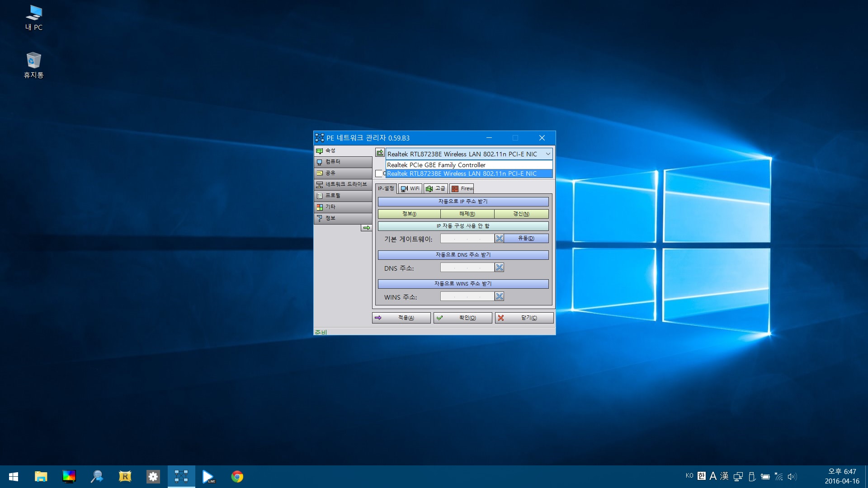Click the 닫기(C) close button
The image size is (868, 488).
click(524, 318)
